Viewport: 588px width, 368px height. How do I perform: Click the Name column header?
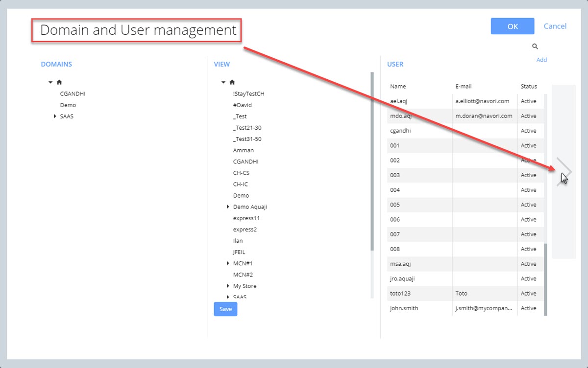[398, 87]
